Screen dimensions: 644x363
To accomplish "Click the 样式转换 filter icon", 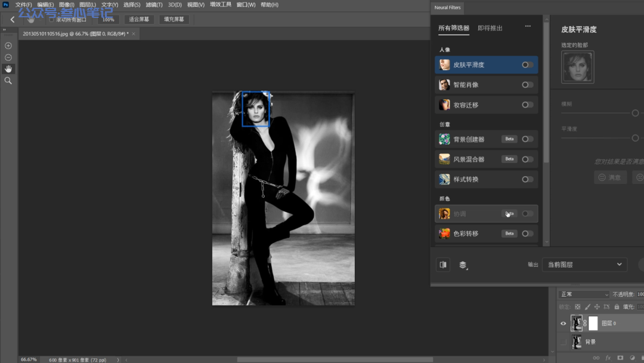I will pyautogui.click(x=444, y=179).
